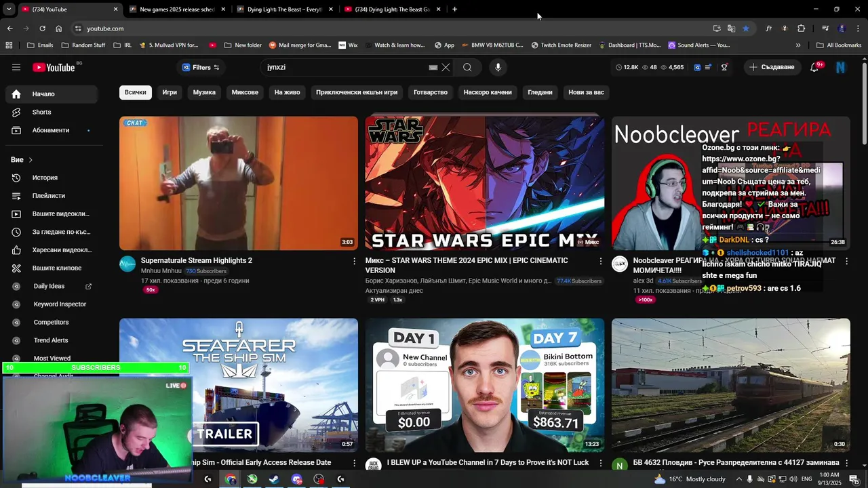Switch to Dying Light: The Beast Everything tab
Viewport: 868px width, 488px height.
click(x=285, y=9)
